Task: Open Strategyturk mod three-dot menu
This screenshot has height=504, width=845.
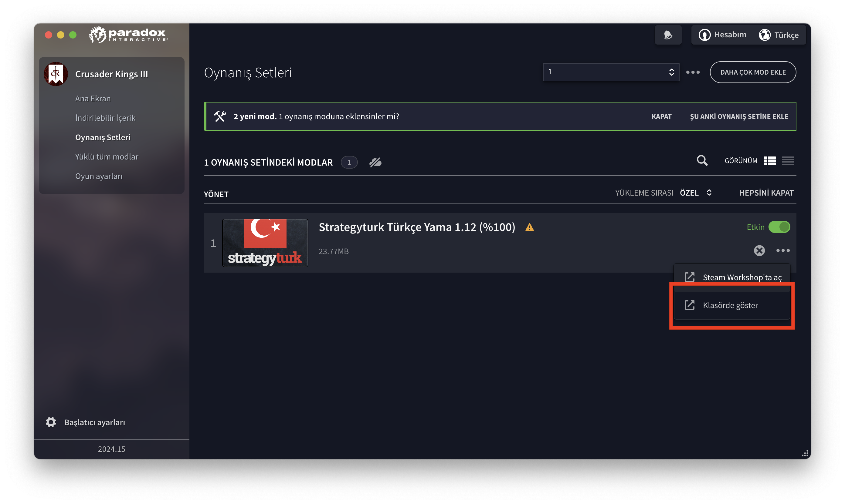Action: click(782, 250)
